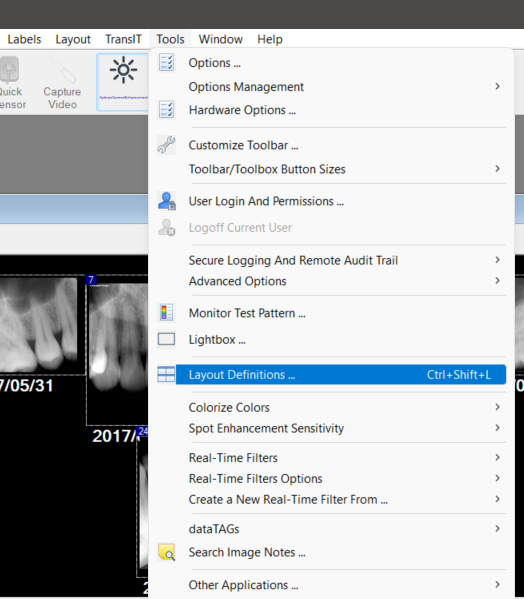Open the Help menu
The image size is (524, 599).
click(x=270, y=39)
